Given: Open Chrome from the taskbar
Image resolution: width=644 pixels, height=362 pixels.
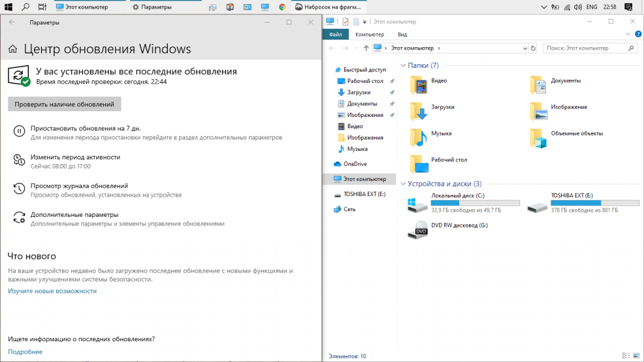Looking at the screenshot, I should pos(282,7).
